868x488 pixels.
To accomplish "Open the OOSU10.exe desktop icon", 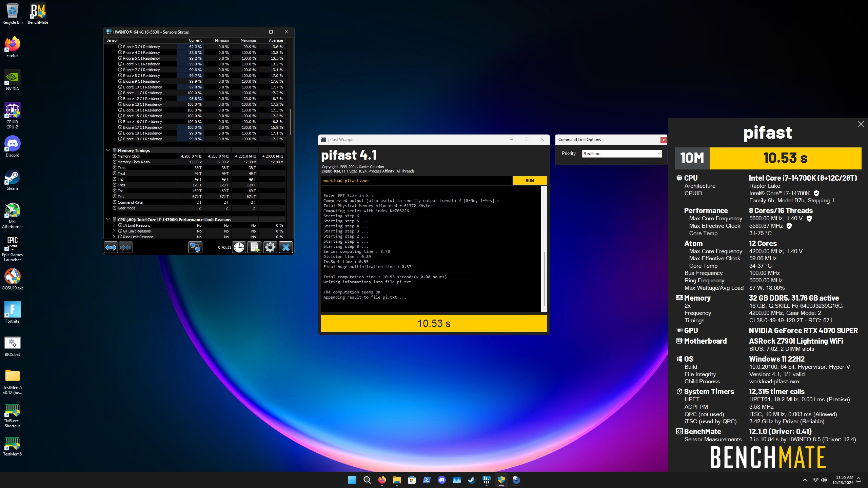I will 12,279.
